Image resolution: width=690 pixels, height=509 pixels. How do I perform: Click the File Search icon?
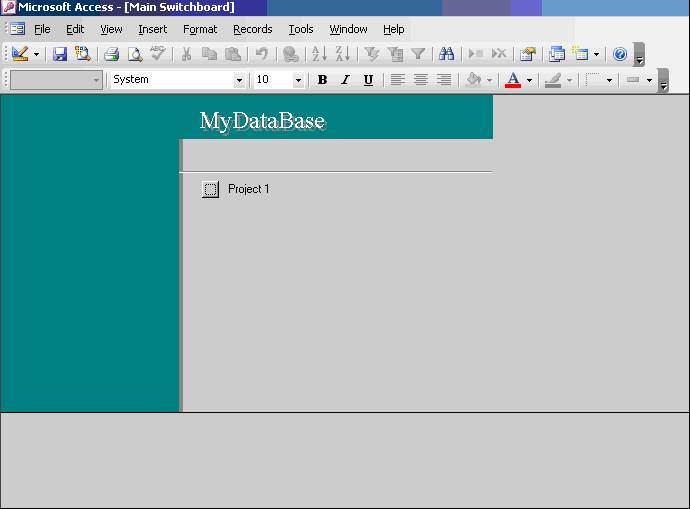83,54
